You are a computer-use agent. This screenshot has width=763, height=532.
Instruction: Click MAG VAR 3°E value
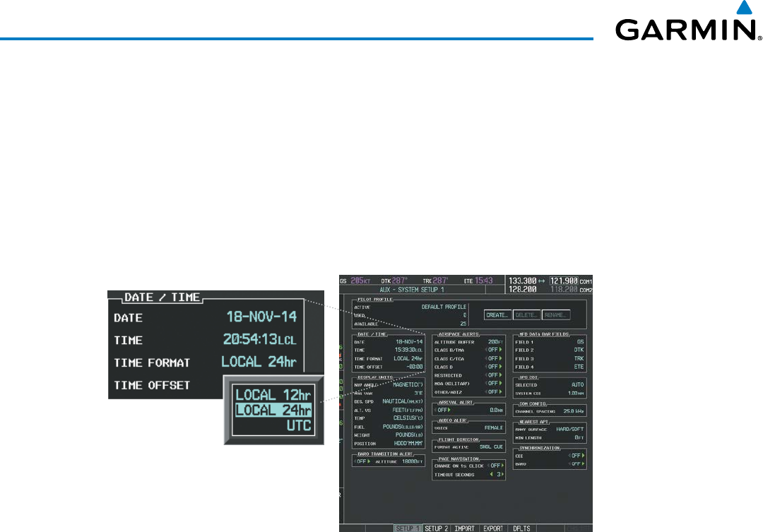click(418, 393)
